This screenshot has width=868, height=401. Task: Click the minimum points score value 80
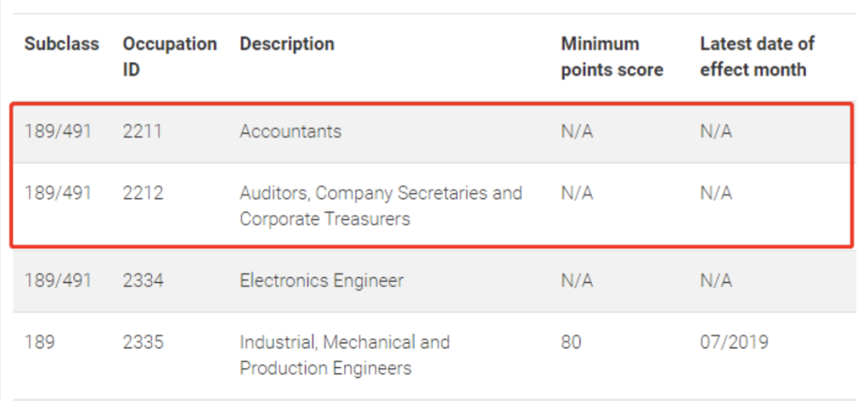coord(571,342)
